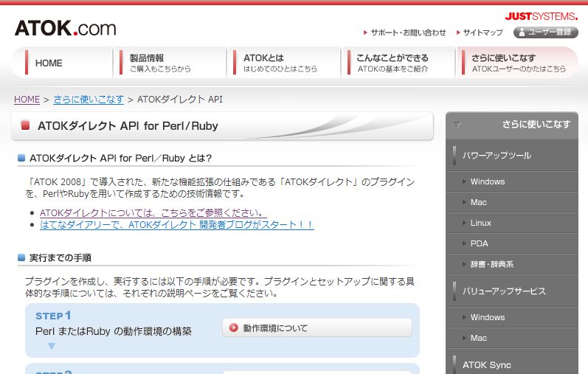The height and width of the screenshot is (374, 588).
Task: Select Mac under パワーアップツール
Action: point(512,202)
